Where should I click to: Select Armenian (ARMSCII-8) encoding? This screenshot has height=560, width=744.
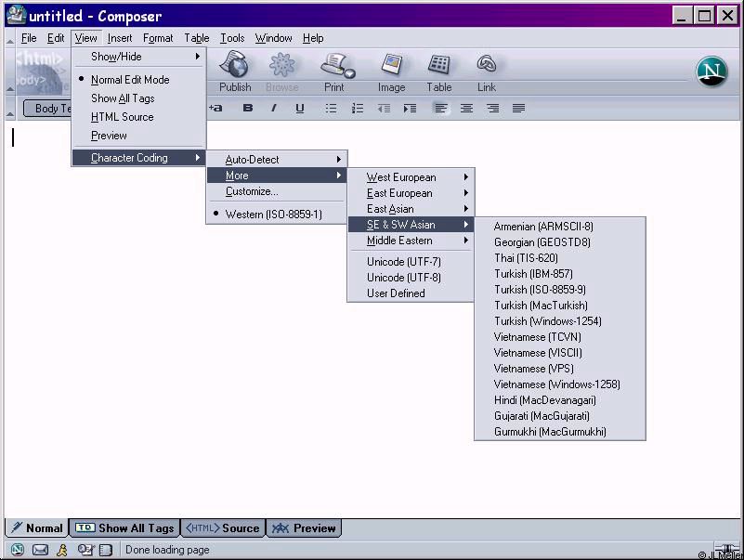coord(560,227)
